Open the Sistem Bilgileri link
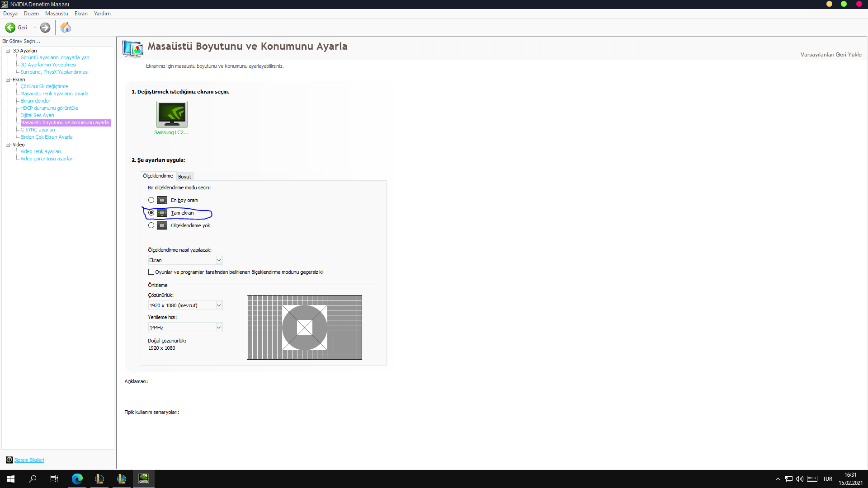The height and width of the screenshot is (488, 868). click(x=29, y=460)
